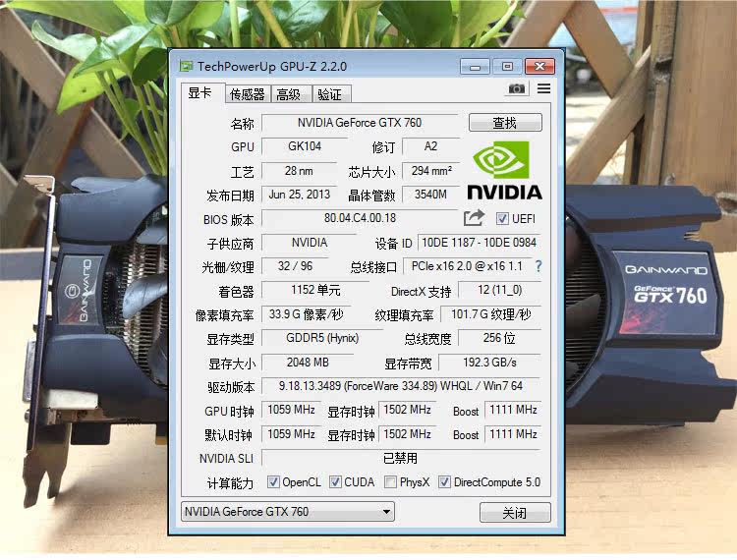737x560 pixels.
Task: Click the GPU-Z title bar app icon
Action: click(186, 66)
